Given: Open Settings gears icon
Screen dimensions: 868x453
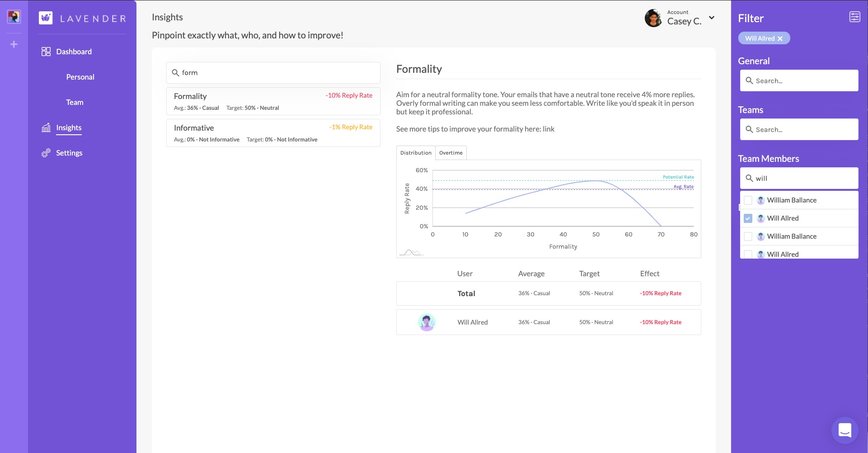Looking at the screenshot, I should tap(46, 153).
